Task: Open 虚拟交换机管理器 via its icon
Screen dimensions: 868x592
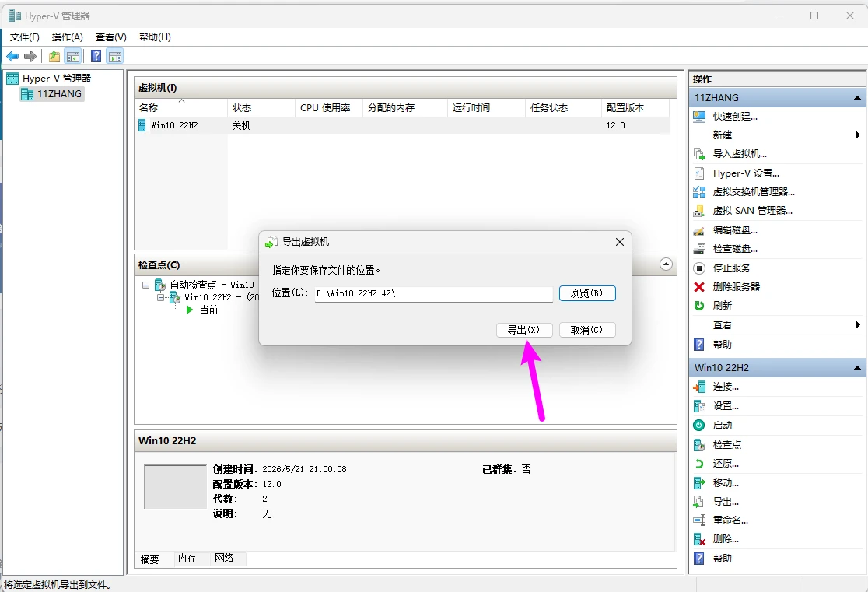Action: click(699, 192)
